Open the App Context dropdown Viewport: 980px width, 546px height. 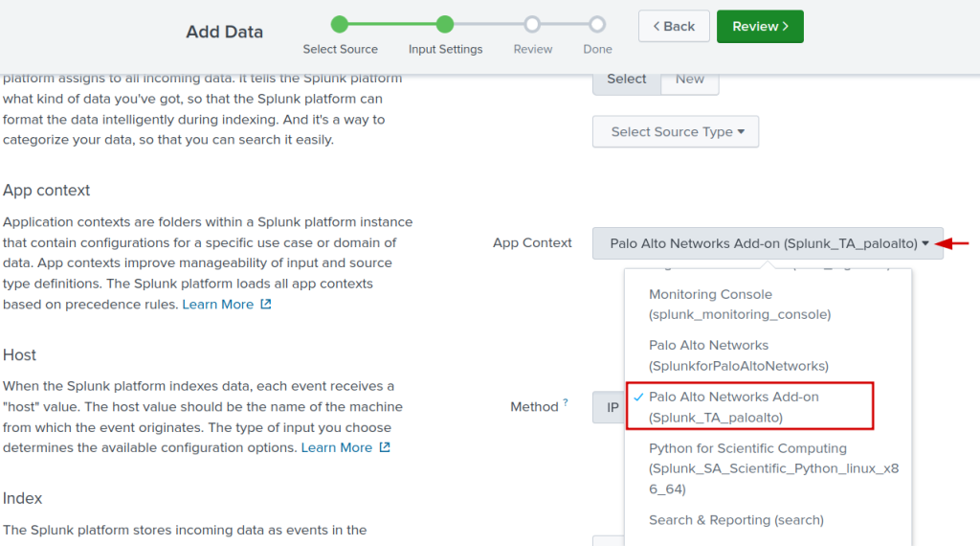point(768,243)
